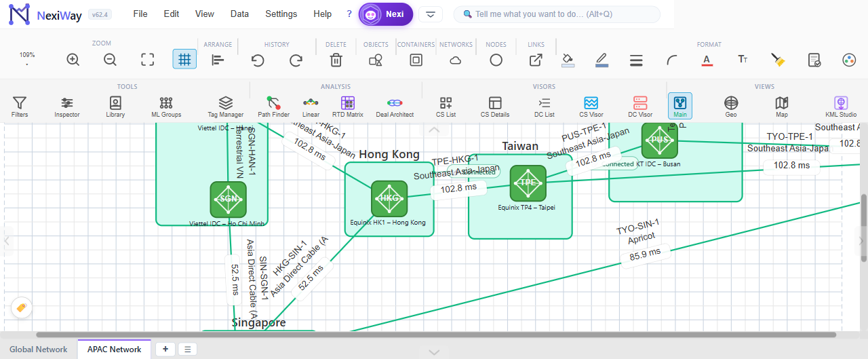
Task: Open the Nexi assistant button
Action: tap(386, 14)
